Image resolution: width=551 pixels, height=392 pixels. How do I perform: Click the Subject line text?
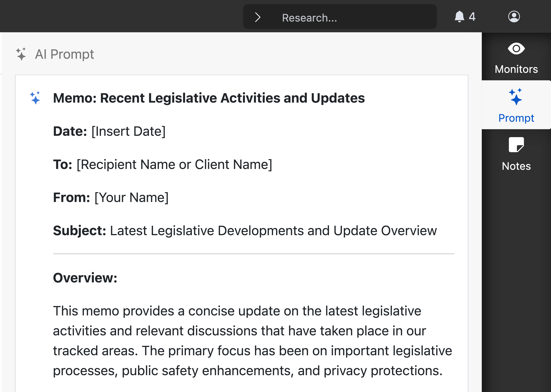245,231
